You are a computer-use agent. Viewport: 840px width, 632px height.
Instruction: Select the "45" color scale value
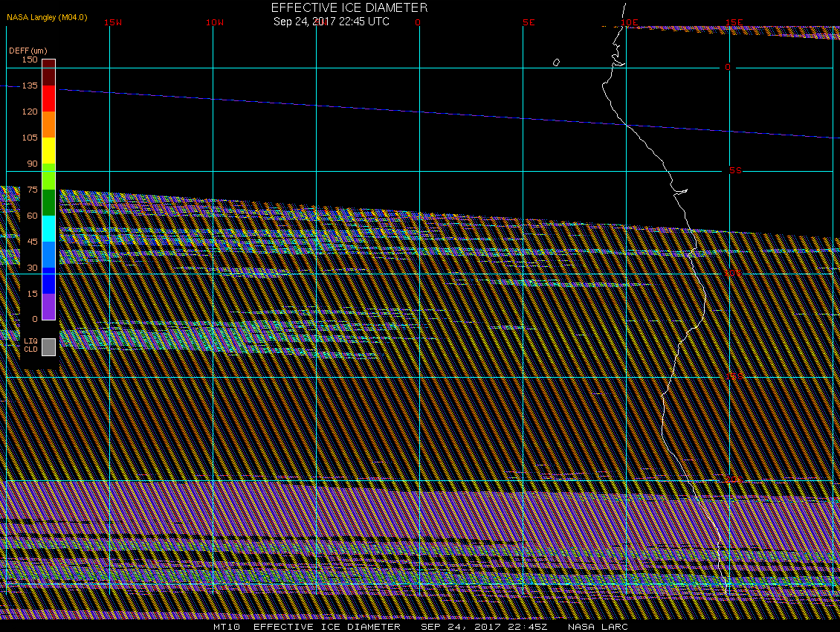pyautogui.click(x=32, y=242)
